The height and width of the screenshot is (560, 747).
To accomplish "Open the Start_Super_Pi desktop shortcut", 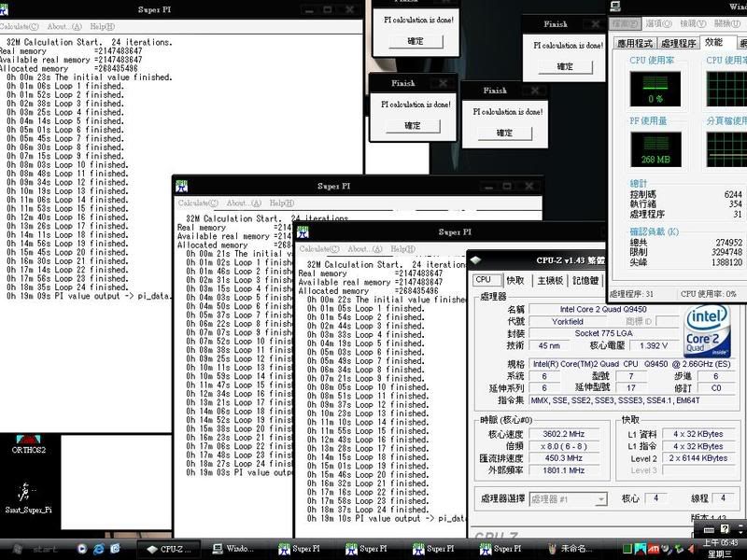I will (28, 497).
